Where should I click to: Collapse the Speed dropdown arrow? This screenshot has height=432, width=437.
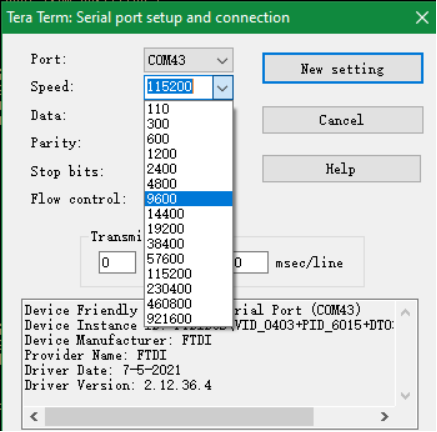pyautogui.click(x=222, y=88)
